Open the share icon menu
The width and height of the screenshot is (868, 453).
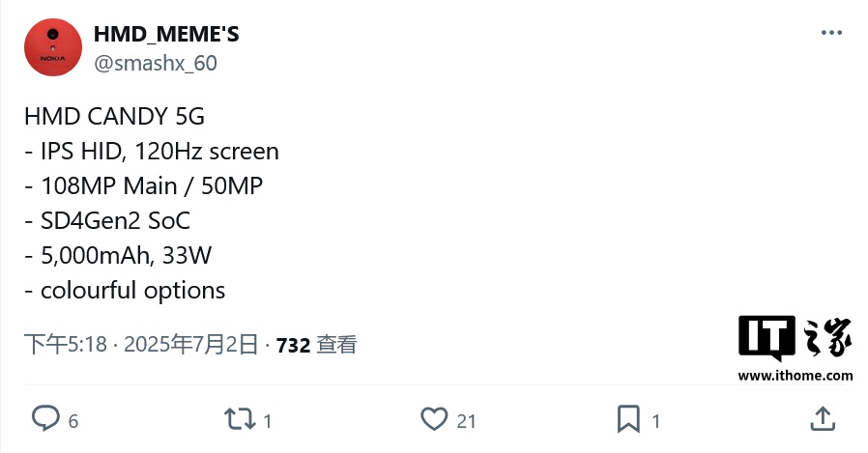(x=822, y=418)
